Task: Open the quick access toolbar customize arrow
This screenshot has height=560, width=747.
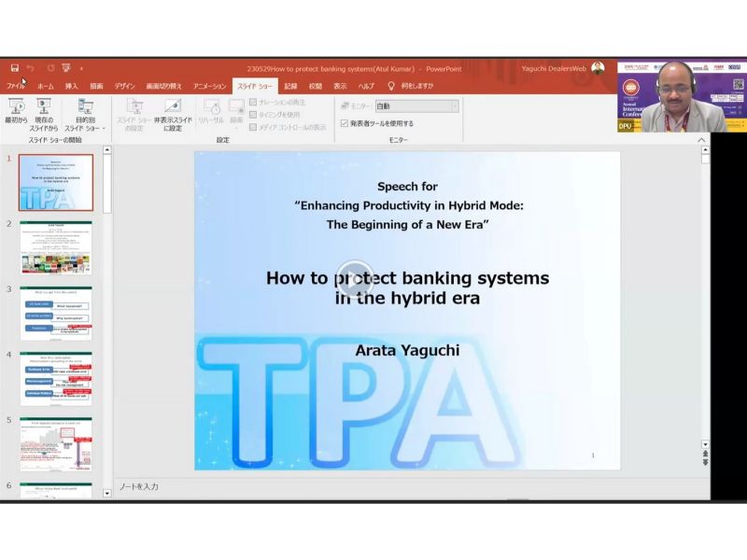Action: click(x=81, y=68)
